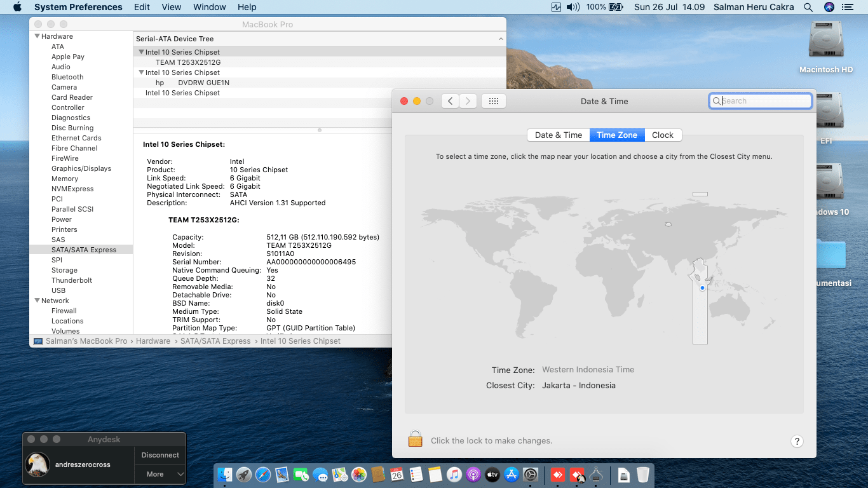
Task: Open the More dropdown in Anydesk
Action: pos(159,474)
